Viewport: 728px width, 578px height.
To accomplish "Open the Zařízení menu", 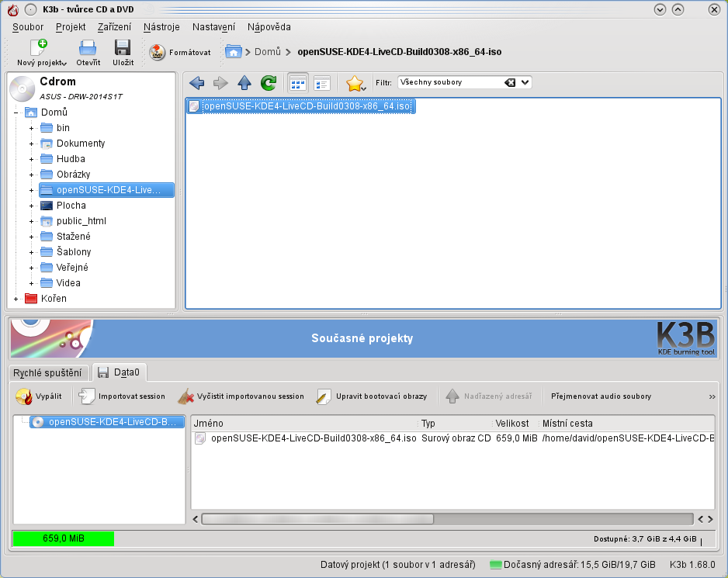I will tap(114, 27).
